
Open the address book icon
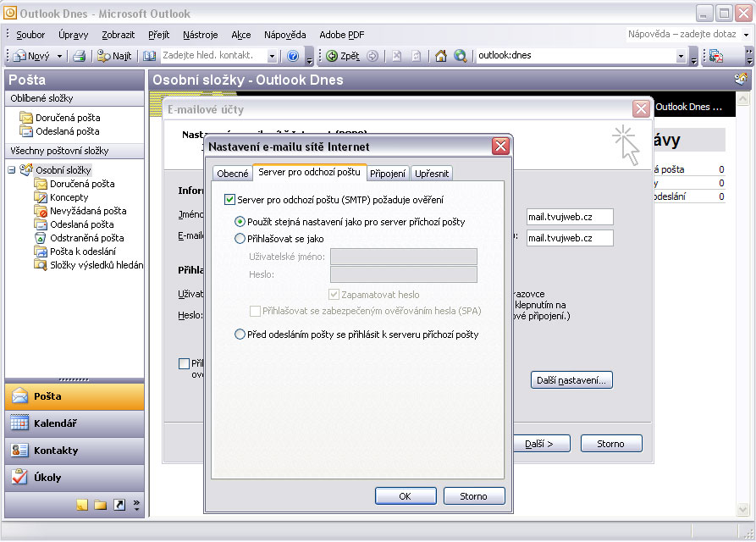pyautogui.click(x=150, y=56)
